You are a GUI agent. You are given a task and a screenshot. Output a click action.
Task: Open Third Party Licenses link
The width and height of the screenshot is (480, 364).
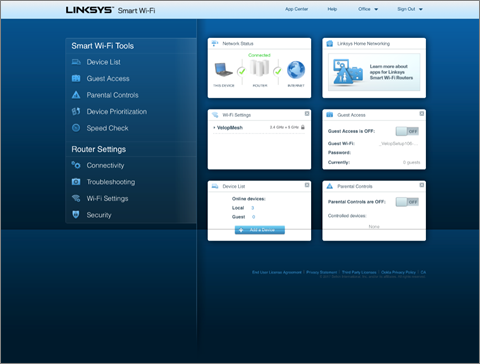(x=359, y=272)
